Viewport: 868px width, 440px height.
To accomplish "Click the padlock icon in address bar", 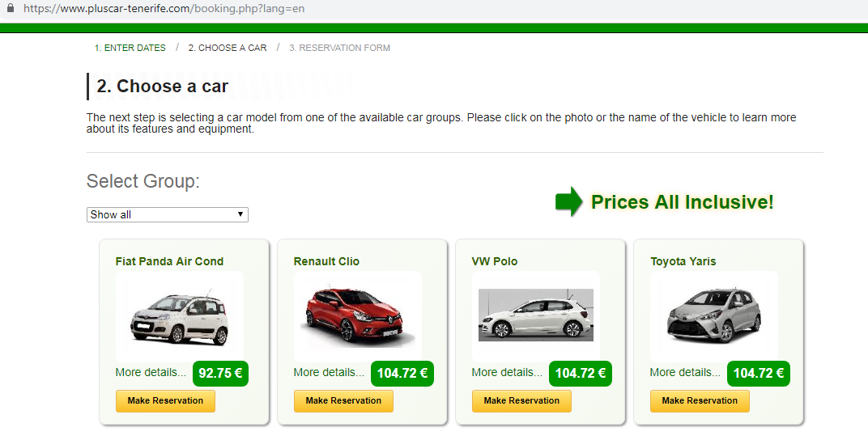I will (x=10, y=8).
